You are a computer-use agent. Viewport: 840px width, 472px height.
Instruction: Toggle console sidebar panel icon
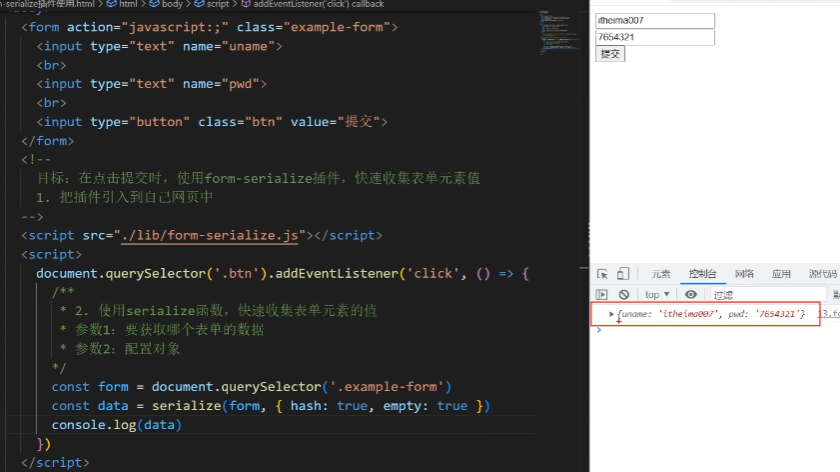coord(602,295)
